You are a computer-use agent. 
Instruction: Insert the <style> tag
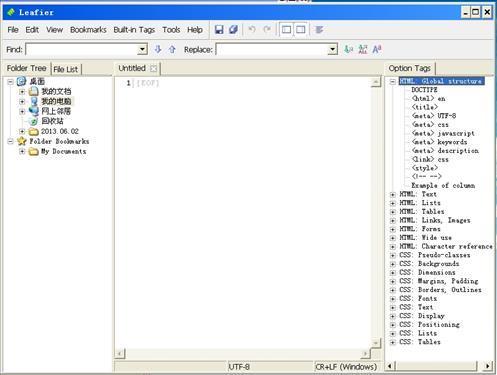click(x=425, y=168)
